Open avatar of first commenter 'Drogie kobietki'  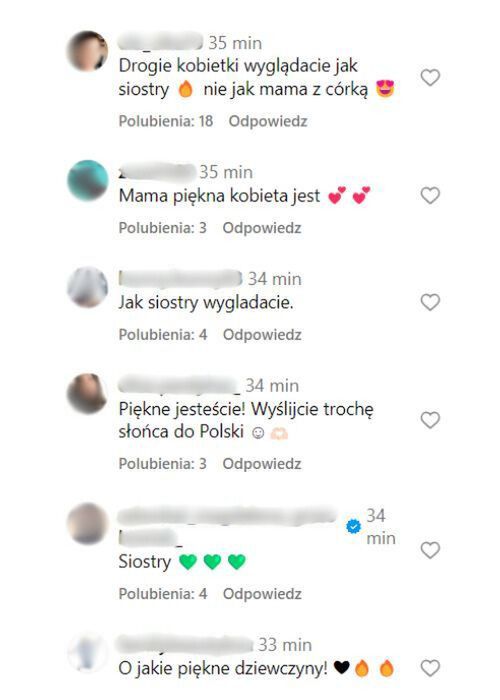88,51
